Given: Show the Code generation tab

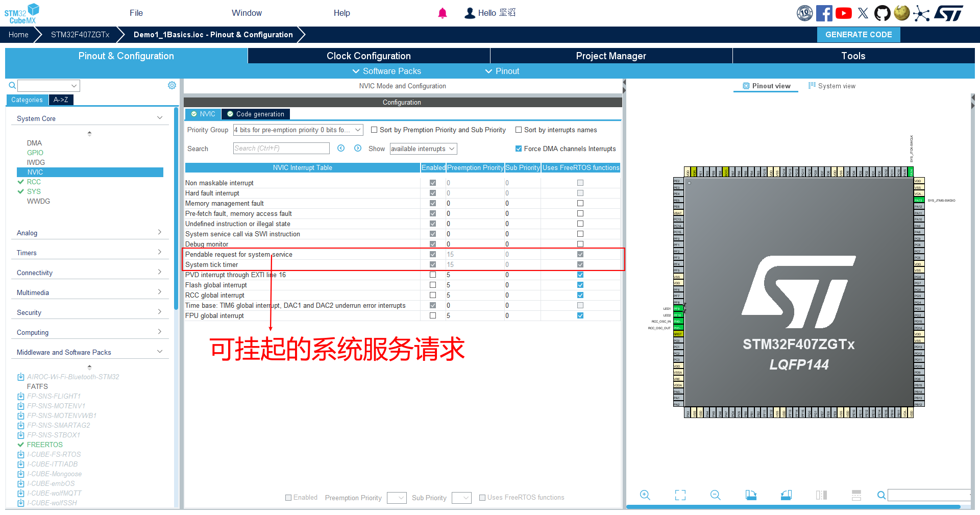Looking at the screenshot, I should coord(255,114).
